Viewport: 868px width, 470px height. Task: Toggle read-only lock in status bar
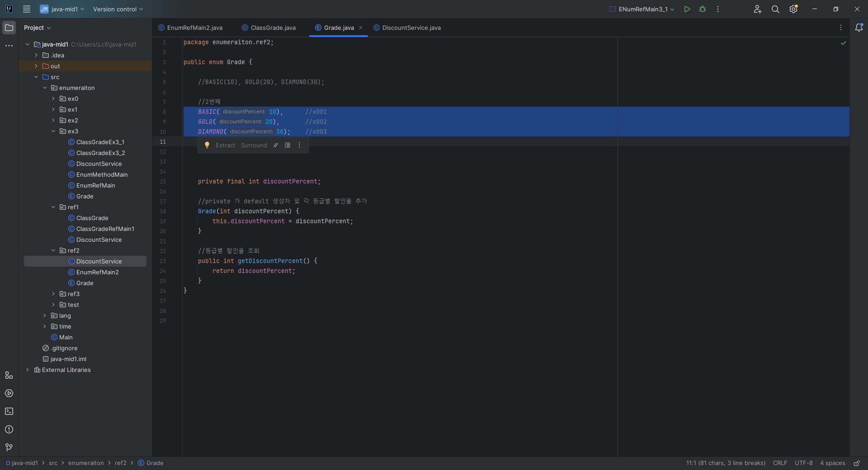pos(857,463)
